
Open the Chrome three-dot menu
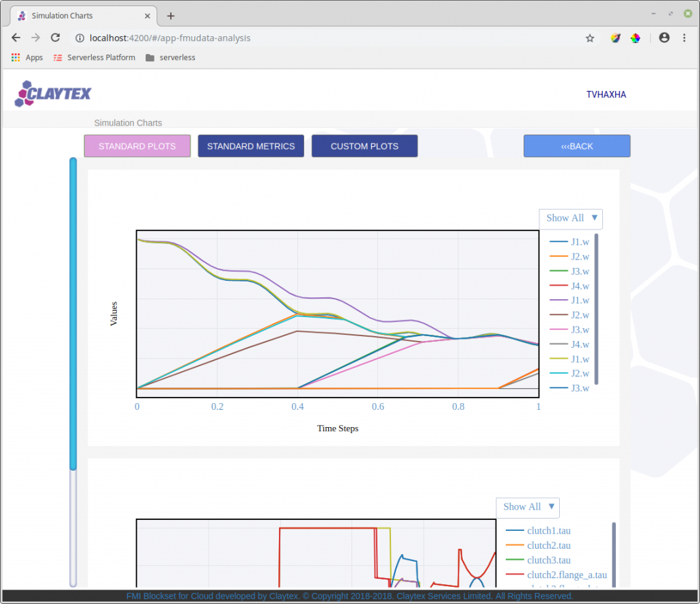coord(684,38)
